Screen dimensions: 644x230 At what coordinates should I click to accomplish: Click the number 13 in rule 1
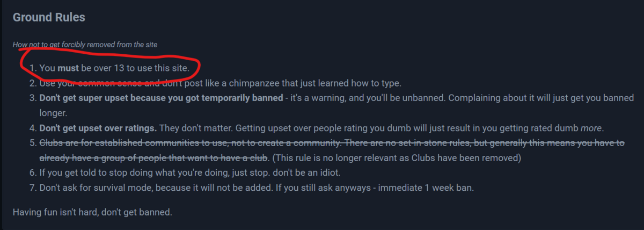click(x=119, y=69)
